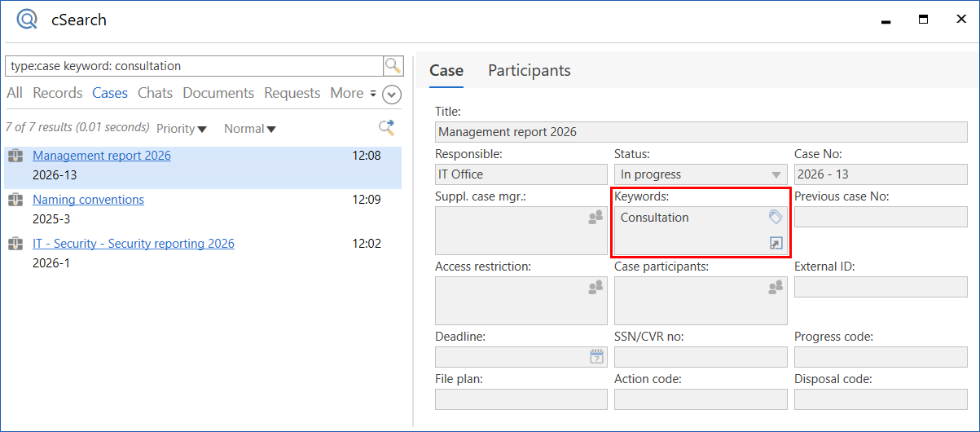
Task: Click people icon in Access restriction field
Action: click(x=595, y=287)
